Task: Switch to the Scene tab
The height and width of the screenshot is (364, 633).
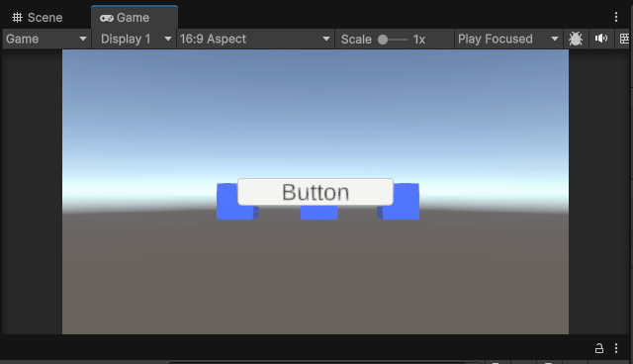Action: coord(38,18)
